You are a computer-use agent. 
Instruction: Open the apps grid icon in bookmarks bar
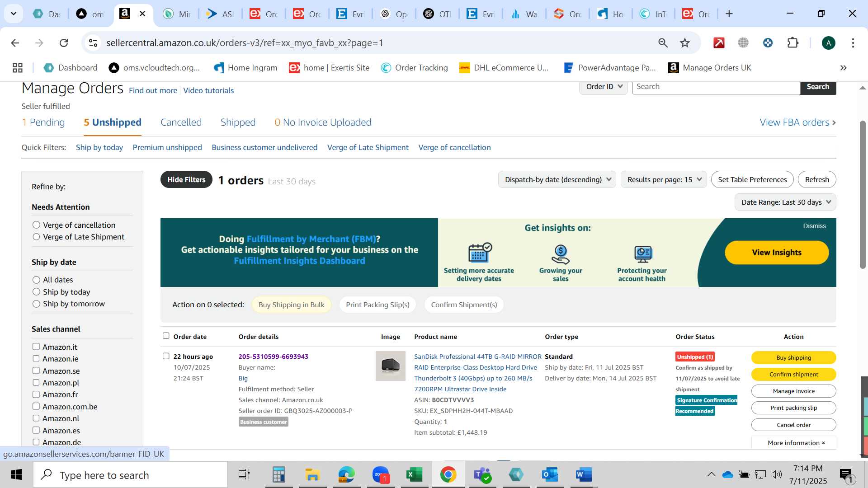[18, 68]
